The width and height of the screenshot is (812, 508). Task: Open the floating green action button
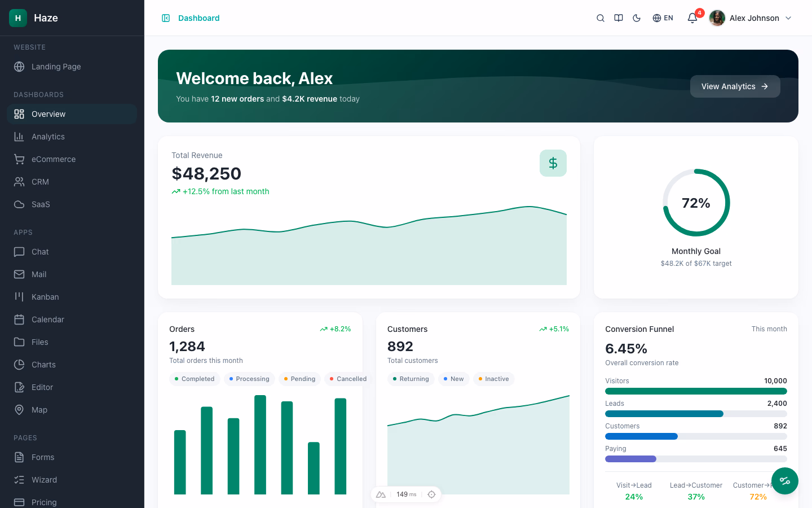[785, 481]
